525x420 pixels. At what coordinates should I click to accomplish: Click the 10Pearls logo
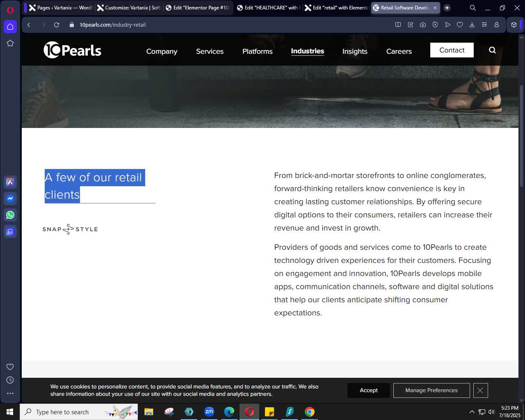pyautogui.click(x=73, y=50)
